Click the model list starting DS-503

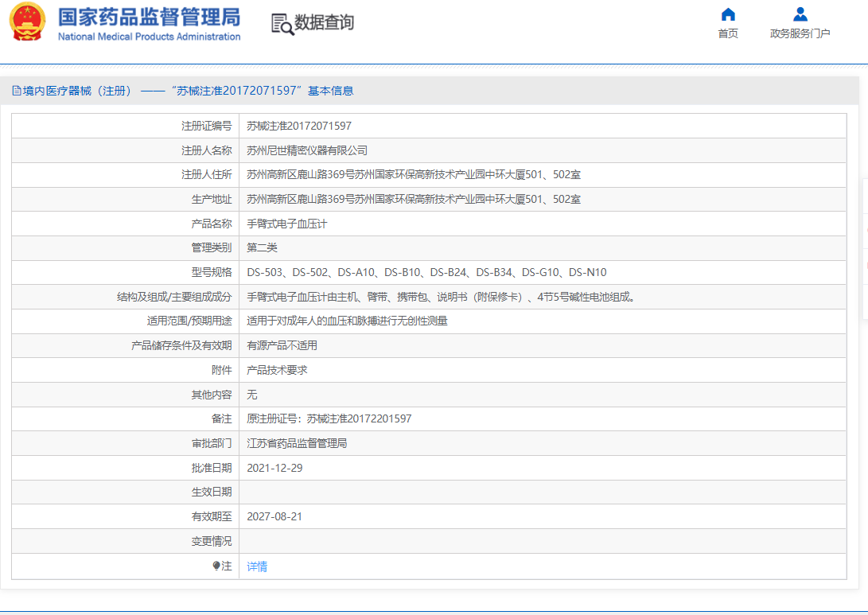coord(426,272)
